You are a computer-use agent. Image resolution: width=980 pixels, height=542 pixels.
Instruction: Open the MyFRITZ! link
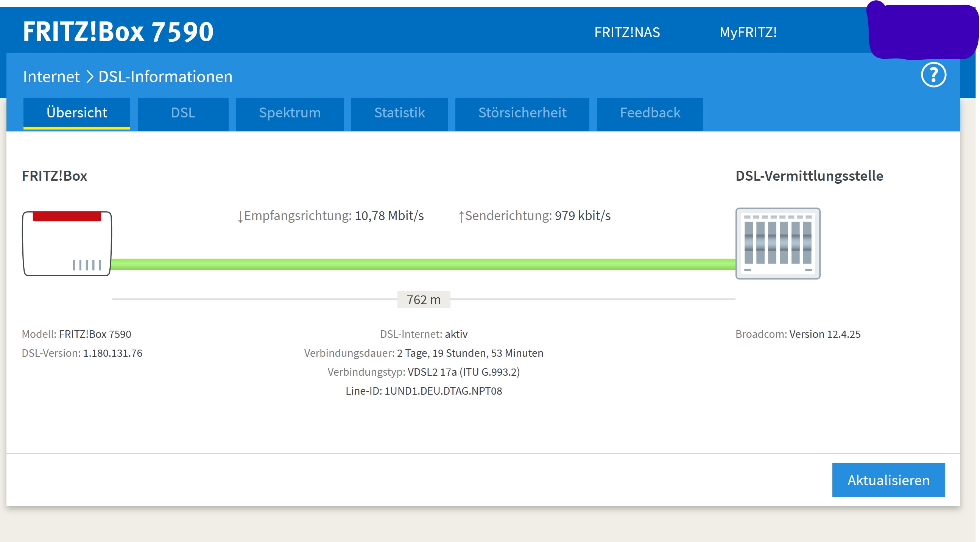point(748,32)
